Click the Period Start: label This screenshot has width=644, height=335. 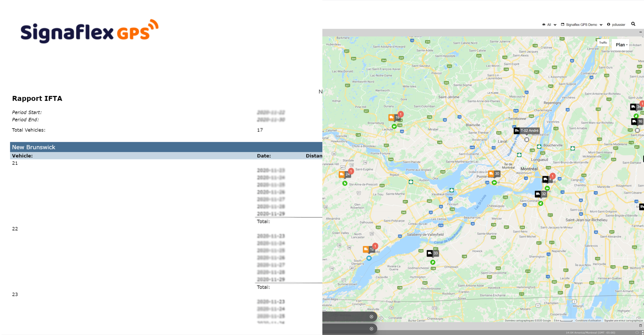coord(27,112)
